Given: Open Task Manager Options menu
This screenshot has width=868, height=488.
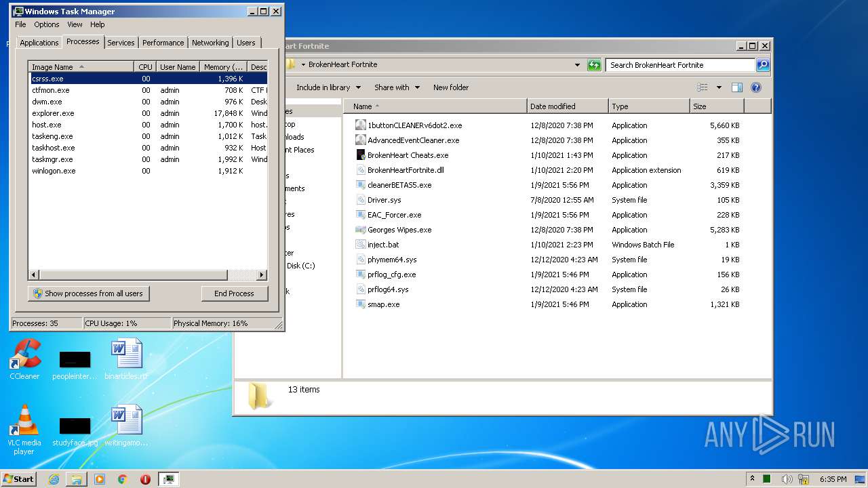Looking at the screenshot, I should [x=47, y=24].
